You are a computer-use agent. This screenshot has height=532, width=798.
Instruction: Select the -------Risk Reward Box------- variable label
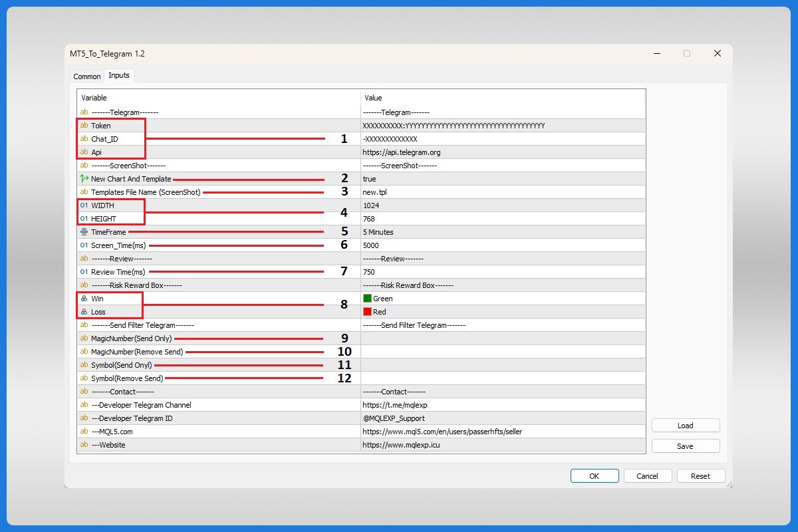pos(136,285)
